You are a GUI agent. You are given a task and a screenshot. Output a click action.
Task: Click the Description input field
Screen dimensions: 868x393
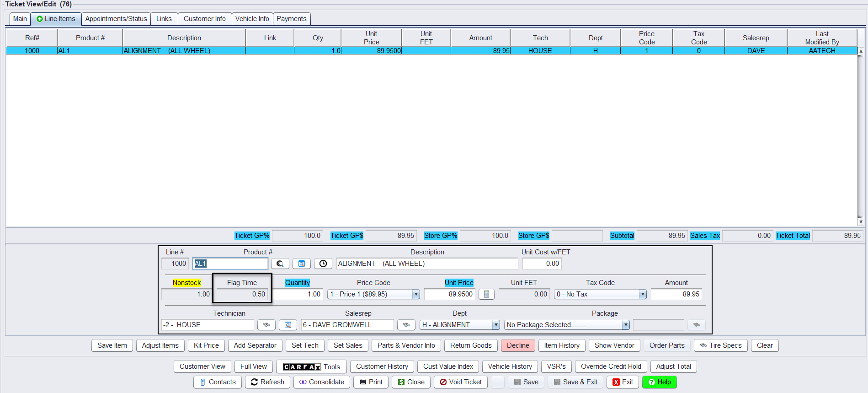point(427,264)
